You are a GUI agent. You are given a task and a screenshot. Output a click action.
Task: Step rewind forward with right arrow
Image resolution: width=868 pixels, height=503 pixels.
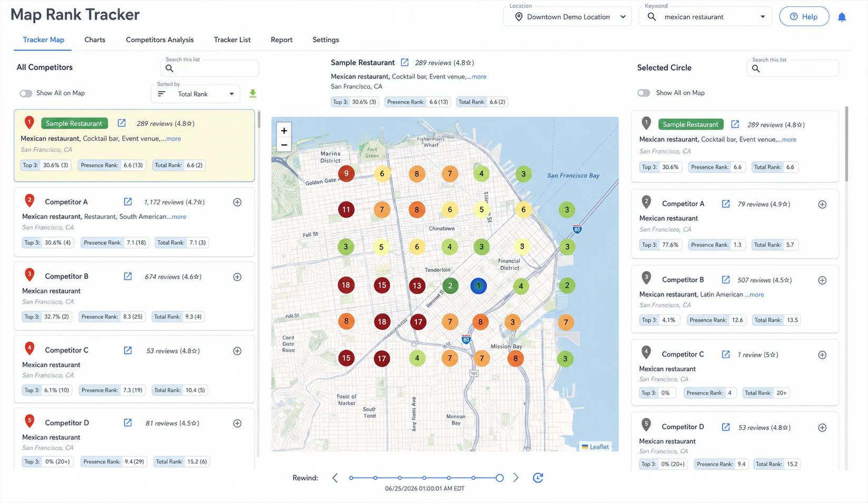pyautogui.click(x=516, y=478)
